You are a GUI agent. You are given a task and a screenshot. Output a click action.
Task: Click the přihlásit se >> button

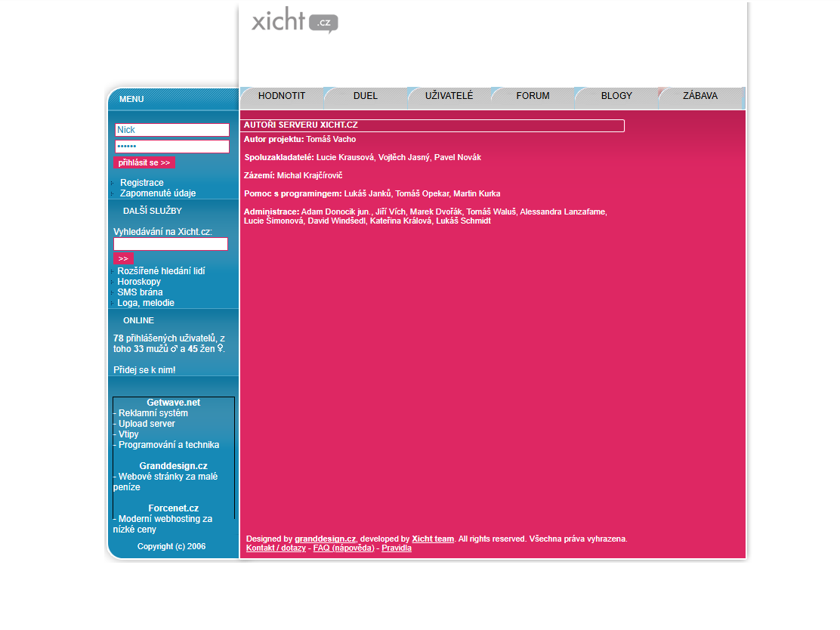144,162
